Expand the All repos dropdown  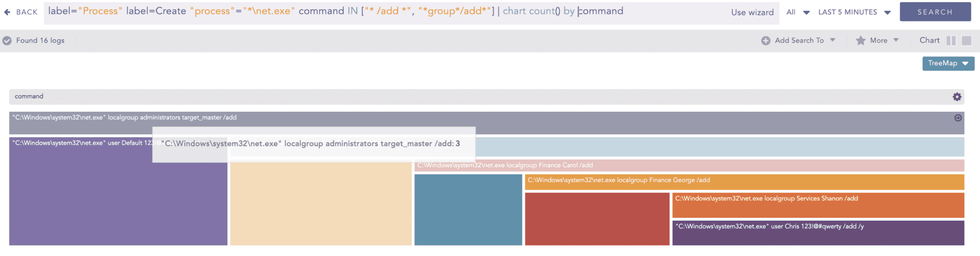(x=798, y=12)
